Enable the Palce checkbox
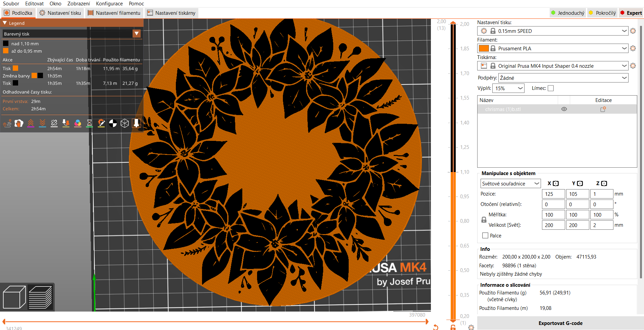644x330 pixels. click(485, 236)
